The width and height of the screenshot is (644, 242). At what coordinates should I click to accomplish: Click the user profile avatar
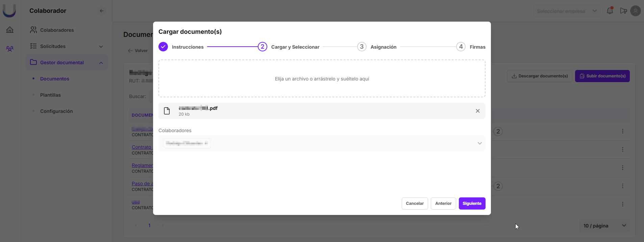point(635,11)
